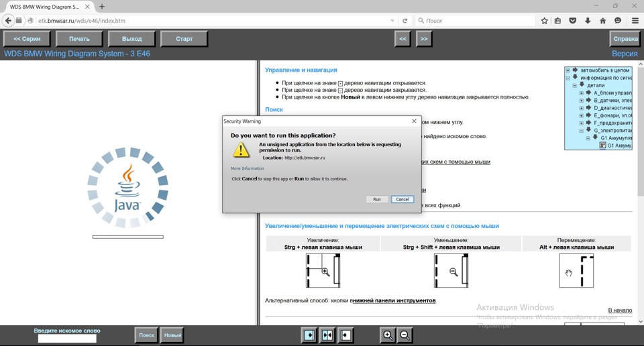Screen dimensions: 644x346
Task: Open the downloads arrow icon
Action: (x=588, y=21)
